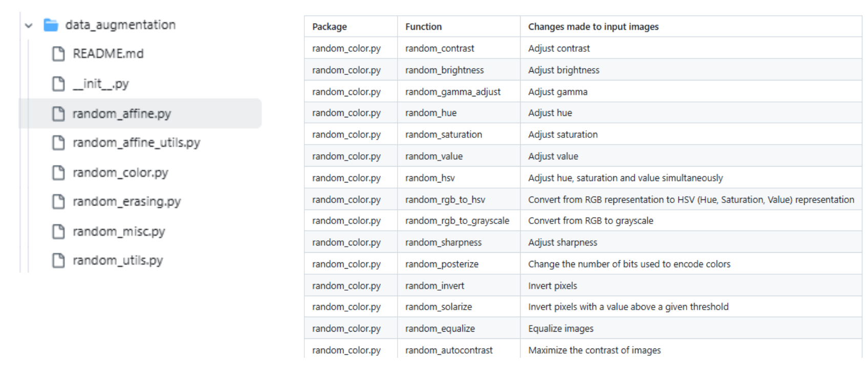Click the random_color.py file icon
This screenshot has height=366, width=868.
(x=58, y=173)
